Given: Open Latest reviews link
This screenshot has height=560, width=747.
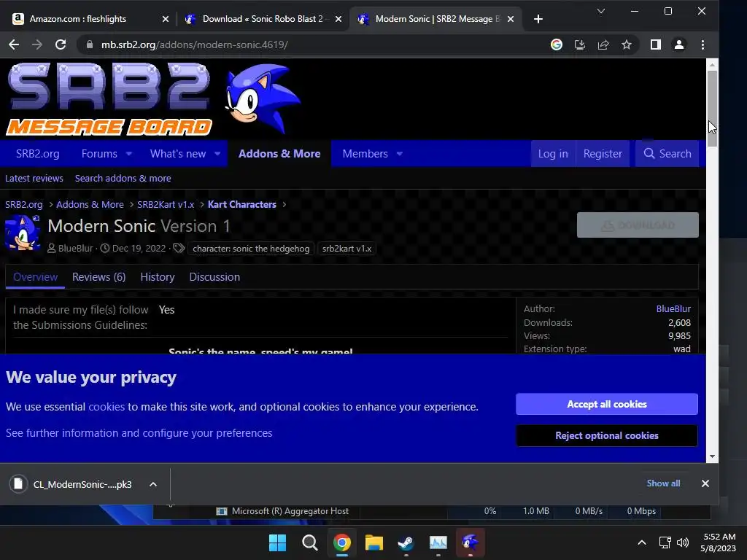Looking at the screenshot, I should click(x=34, y=178).
